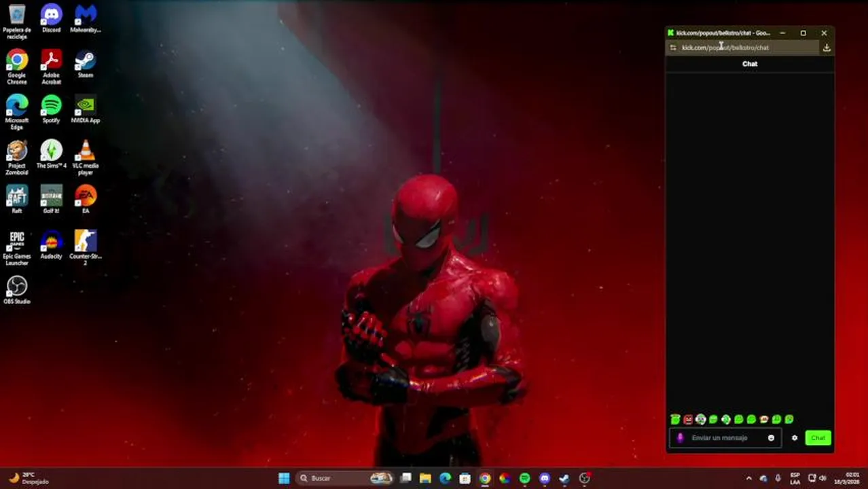Select the EA desktop shortcut

click(x=86, y=199)
